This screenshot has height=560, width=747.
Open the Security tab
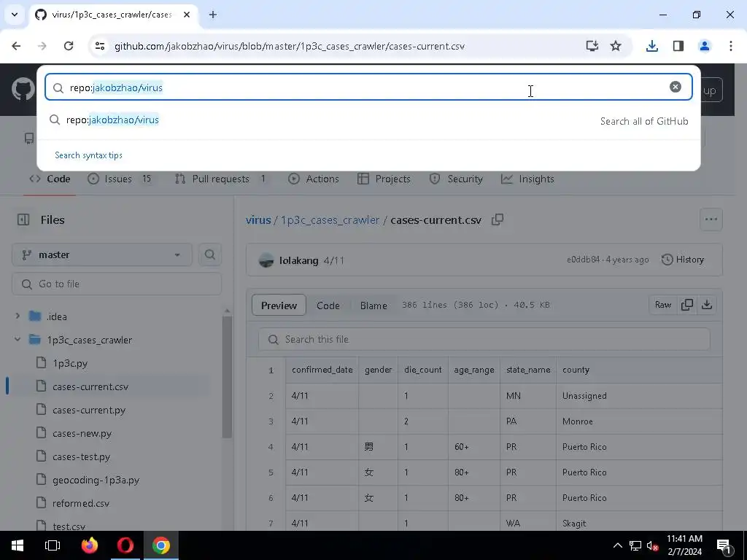tap(456, 179)
